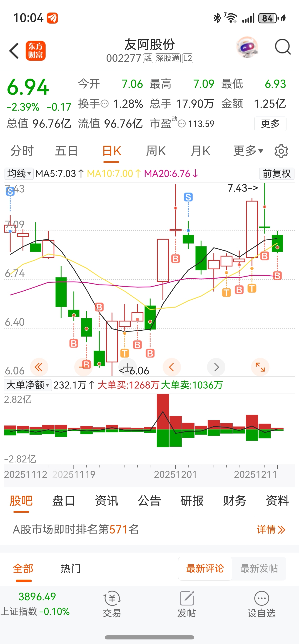This screenshot has height=644, width=299.
Task: Move chart right with single arrow
Action: coord(216,367)
